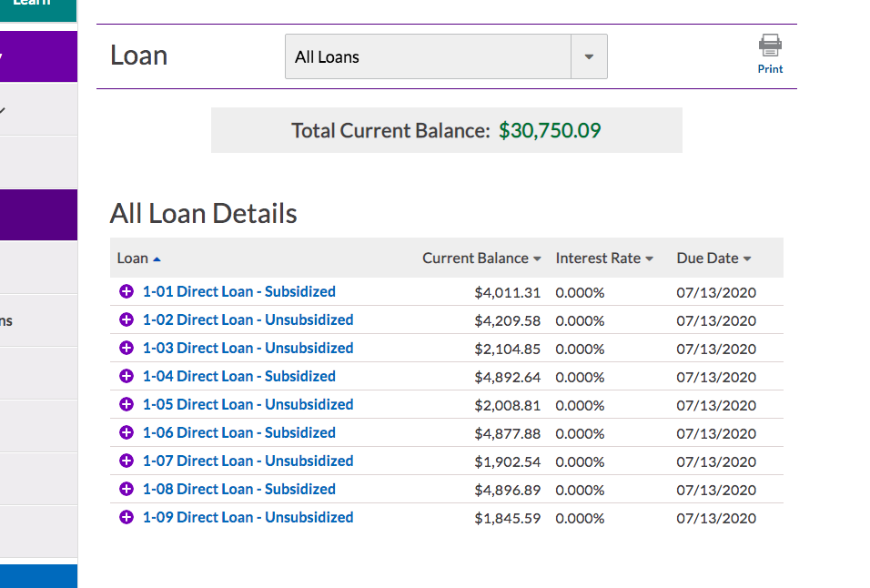Click the blue bar at sidebar bottom
This screenshot has height=588, width=870.
coord(38,576)
